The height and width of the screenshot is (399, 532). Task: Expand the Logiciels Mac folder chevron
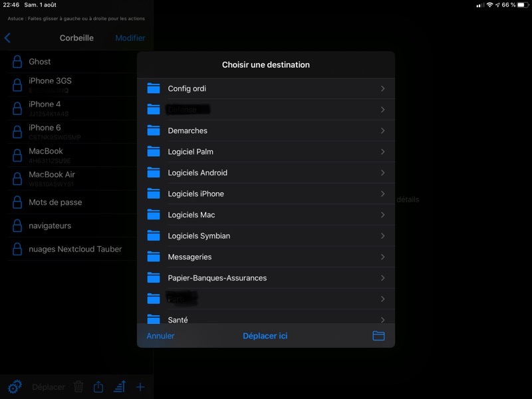pos(382,215)
